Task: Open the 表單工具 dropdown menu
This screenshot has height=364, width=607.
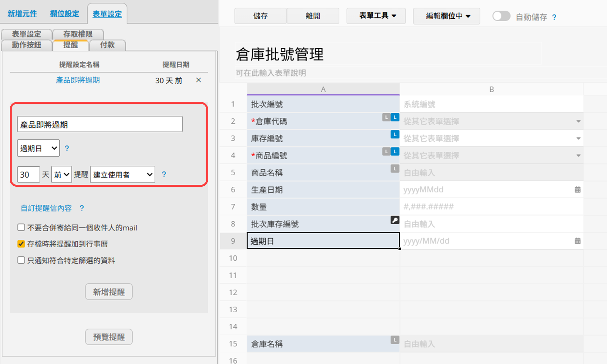Action: (x=377, y=16)
